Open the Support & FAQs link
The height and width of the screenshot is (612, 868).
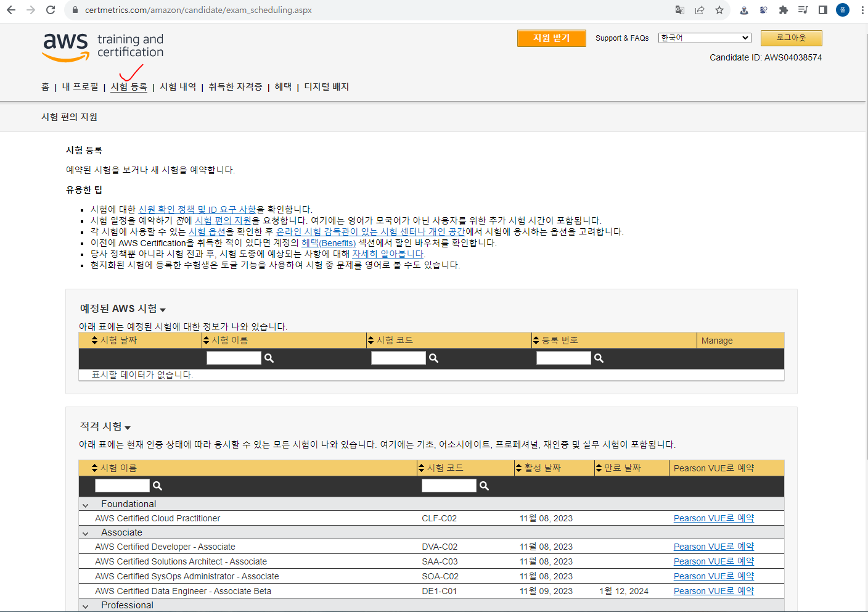(622, 38)
